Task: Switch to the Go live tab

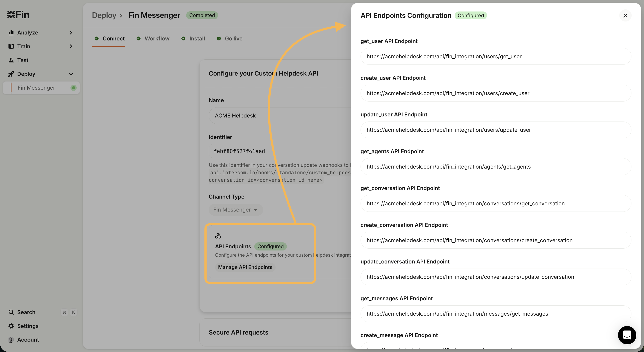Action: click(x=233, y=39)
